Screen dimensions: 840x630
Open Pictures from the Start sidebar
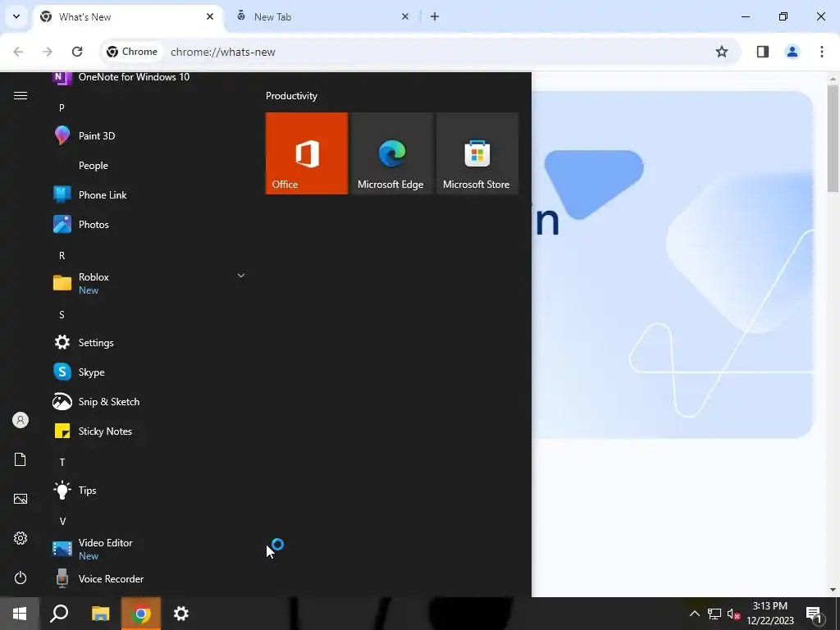pos(21,499)
